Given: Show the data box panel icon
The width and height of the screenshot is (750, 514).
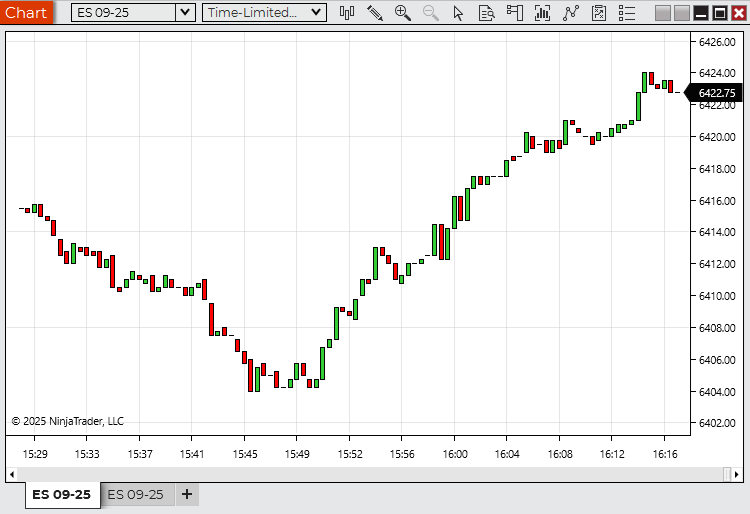Looking at the screenshot, I should [x=487, y=13].
